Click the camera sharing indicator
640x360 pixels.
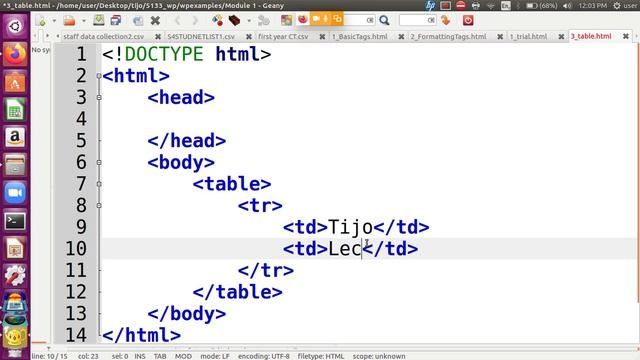pyautogui.click(x=316, y=19)
